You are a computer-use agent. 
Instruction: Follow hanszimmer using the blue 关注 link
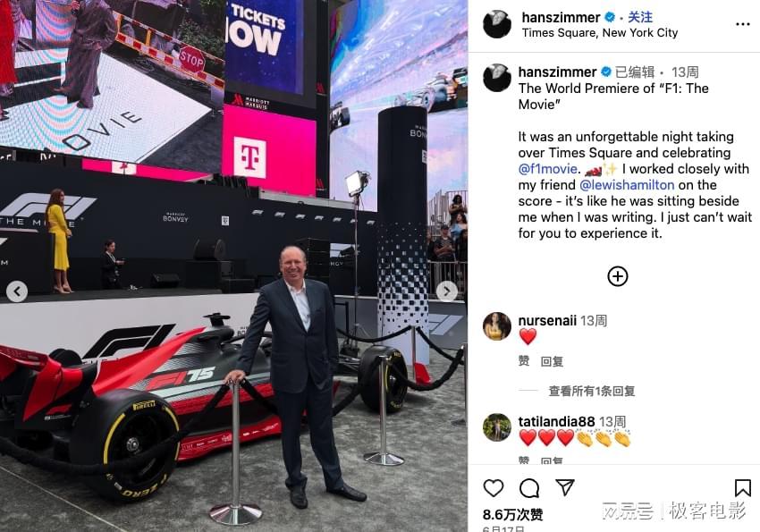[x=640, y=18]
